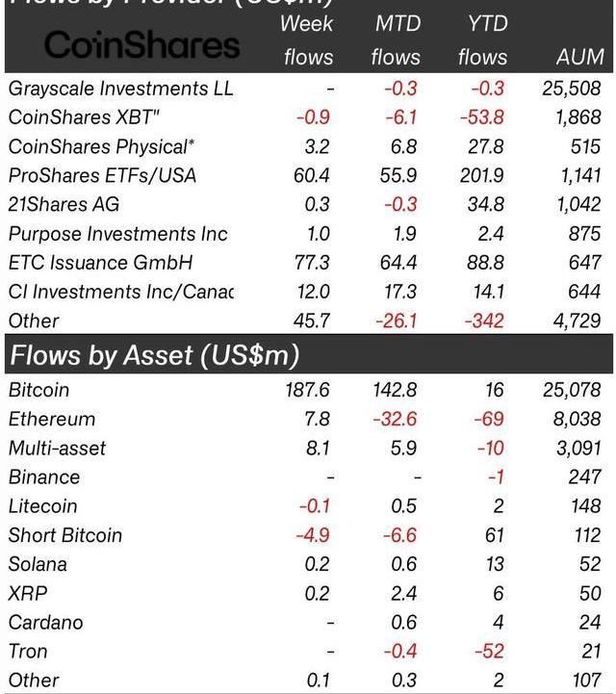Image resolution: width=616 pixels, height=694 pixels.
Task: Select the Cardano asset row label
Action: (44, 622)
